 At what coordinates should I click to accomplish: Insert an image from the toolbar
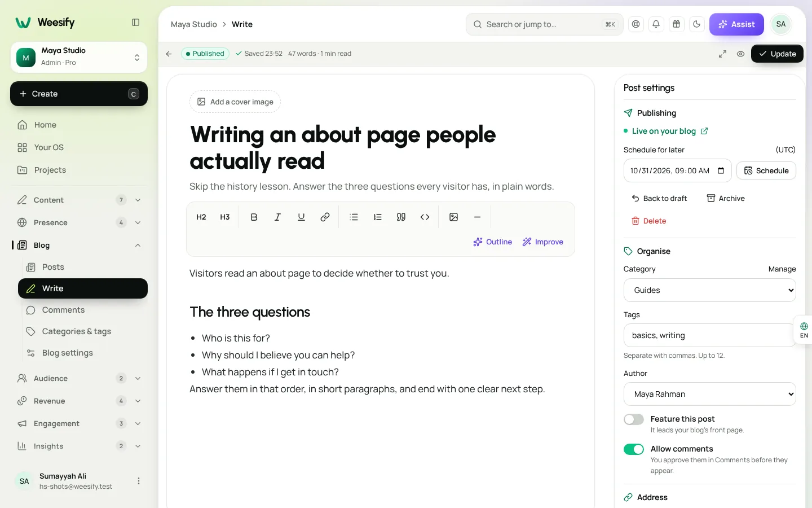453,217
